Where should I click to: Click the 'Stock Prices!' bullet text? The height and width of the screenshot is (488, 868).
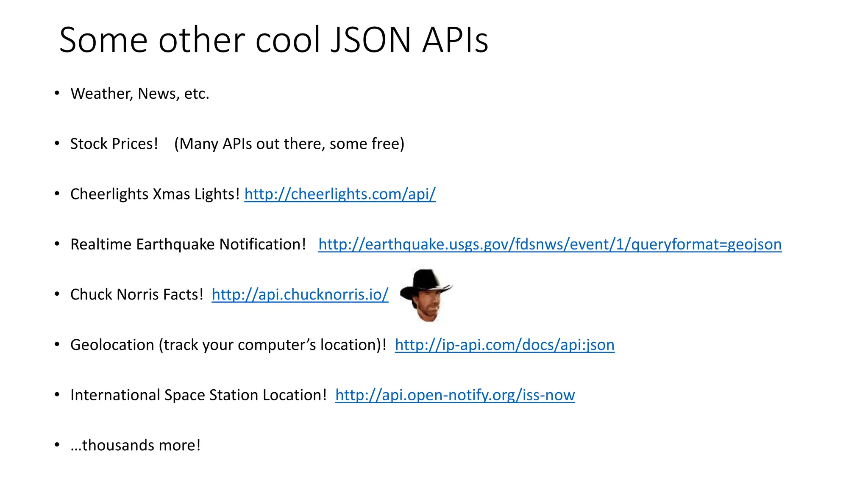114,144
